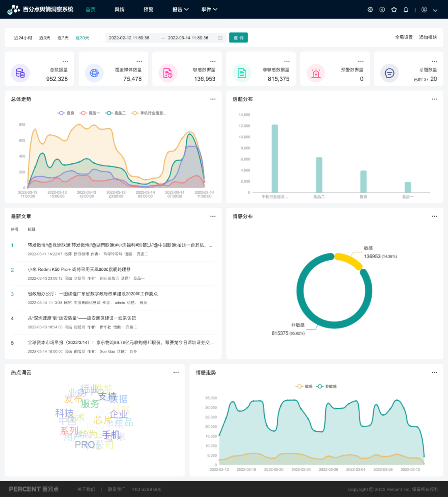
Task: Click the yellow 敏感 donut chart segment
Action: point(348,260)
